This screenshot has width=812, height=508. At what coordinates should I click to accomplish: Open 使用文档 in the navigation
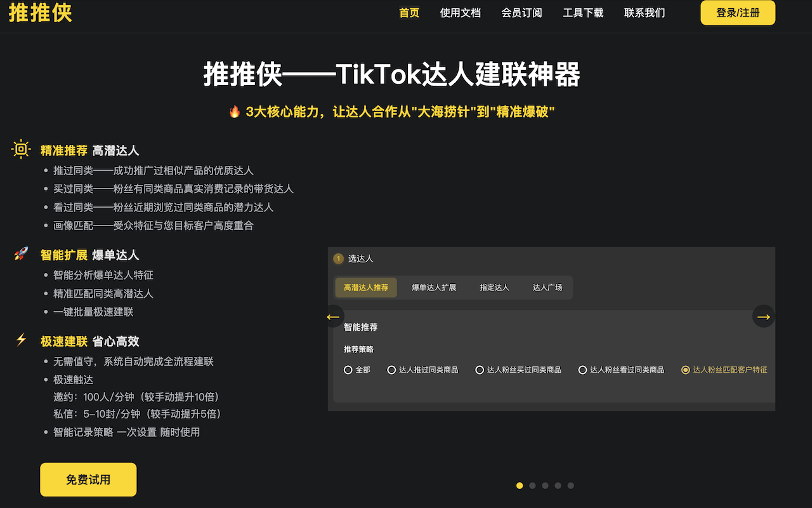click(461, 13)
